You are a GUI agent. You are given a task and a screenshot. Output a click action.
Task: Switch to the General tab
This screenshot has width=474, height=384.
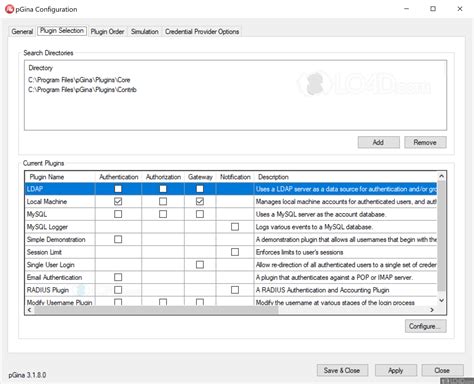[x=22, y=31]
